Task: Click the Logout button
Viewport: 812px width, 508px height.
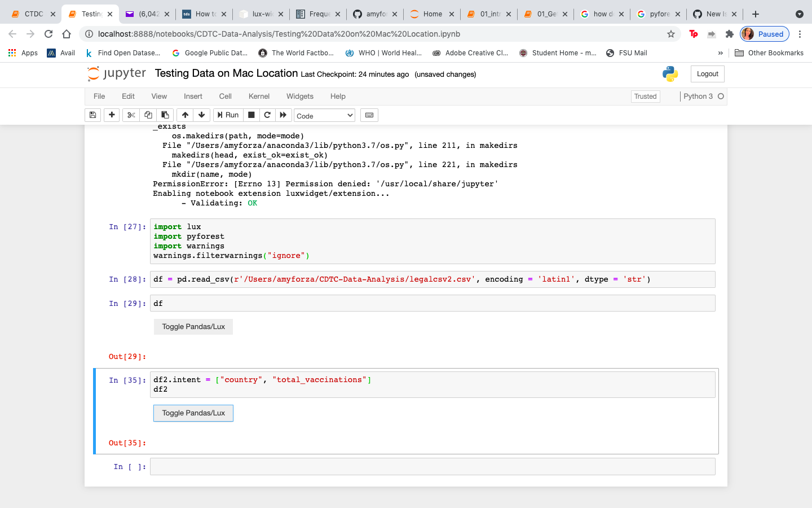Action: [x=707, y=74]
